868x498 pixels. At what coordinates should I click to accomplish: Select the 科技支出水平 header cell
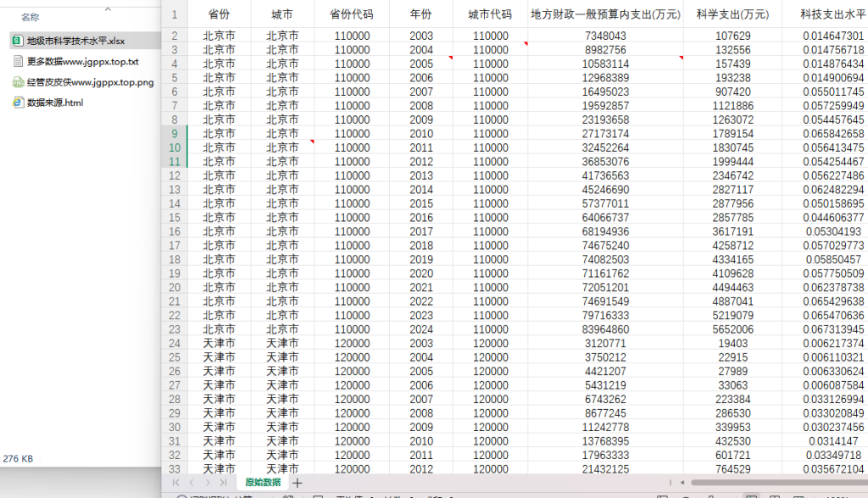point(826,14)
